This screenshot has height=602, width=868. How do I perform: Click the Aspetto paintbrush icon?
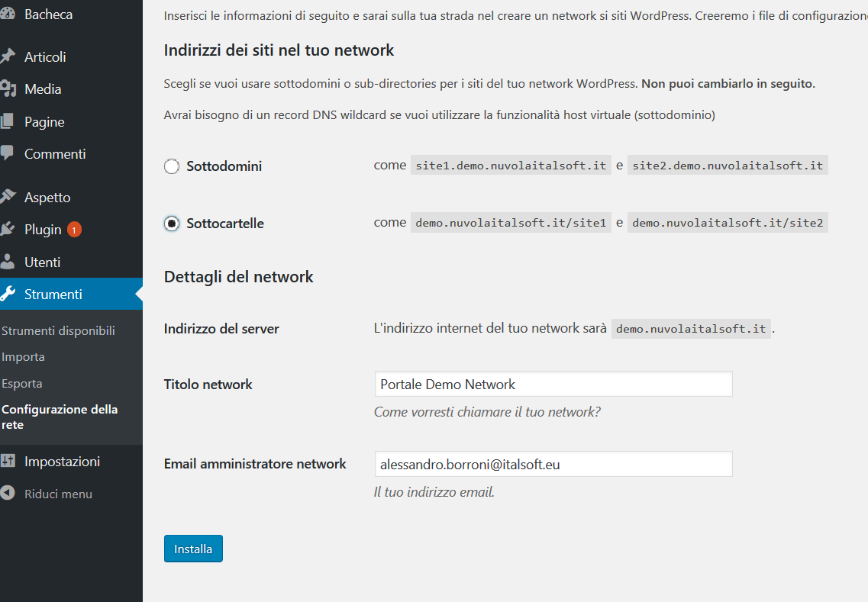[x=8, y=198]
